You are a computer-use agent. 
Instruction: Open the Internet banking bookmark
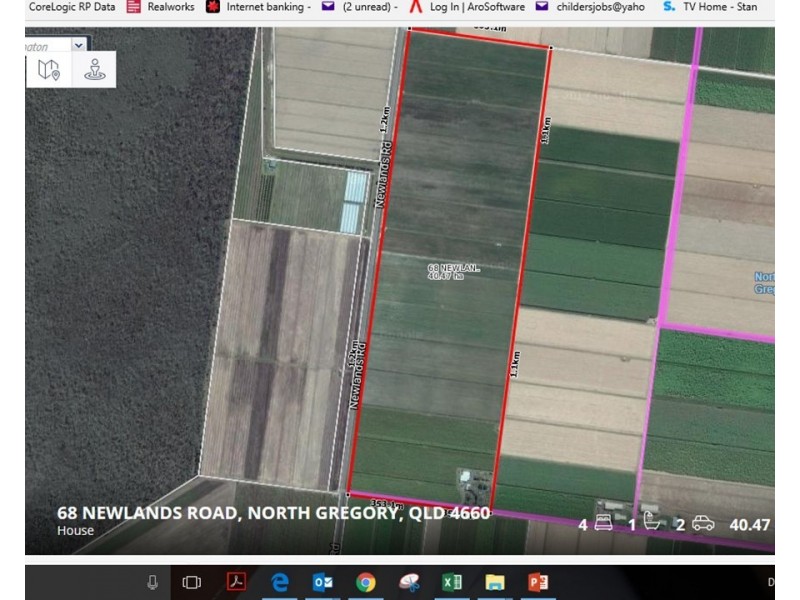click(x=259, y=7)
